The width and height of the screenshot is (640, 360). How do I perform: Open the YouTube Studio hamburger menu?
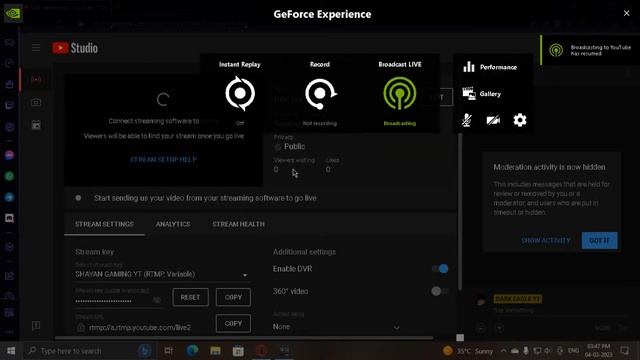[36, 48]
